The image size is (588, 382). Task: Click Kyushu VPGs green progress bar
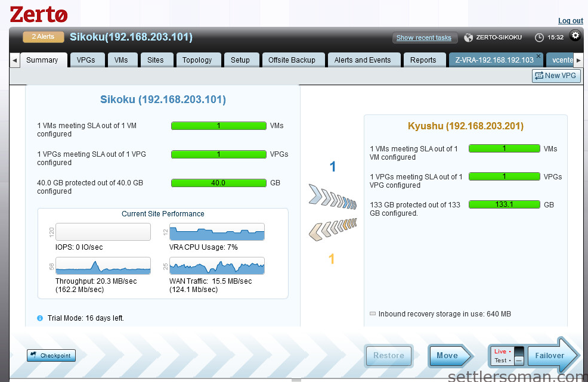(x=505, y=176)
